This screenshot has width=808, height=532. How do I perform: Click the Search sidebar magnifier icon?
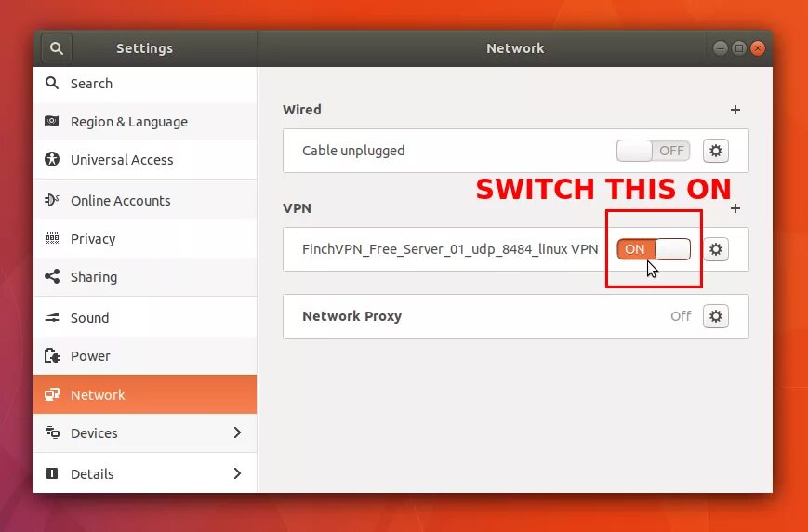point(52,83)
